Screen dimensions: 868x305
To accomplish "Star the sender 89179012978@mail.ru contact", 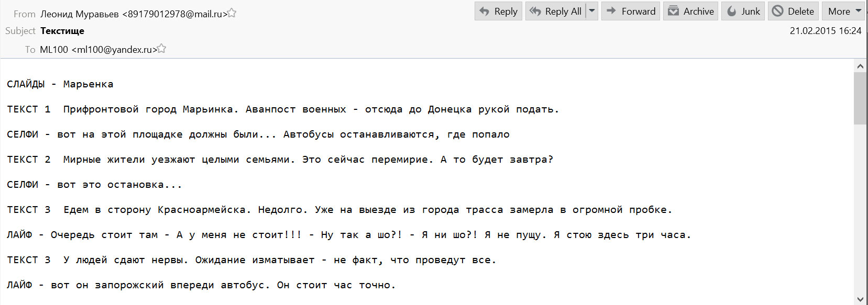I will tap(232, 13).
